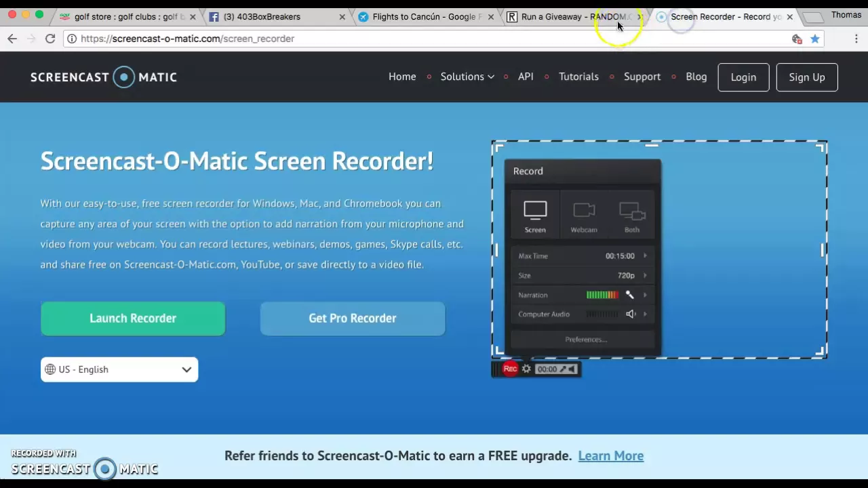Image resolution: width=868 pixels, height=488 pixels.
Task: Click the globe icon in language selector
Action: [x=50, y=369]
